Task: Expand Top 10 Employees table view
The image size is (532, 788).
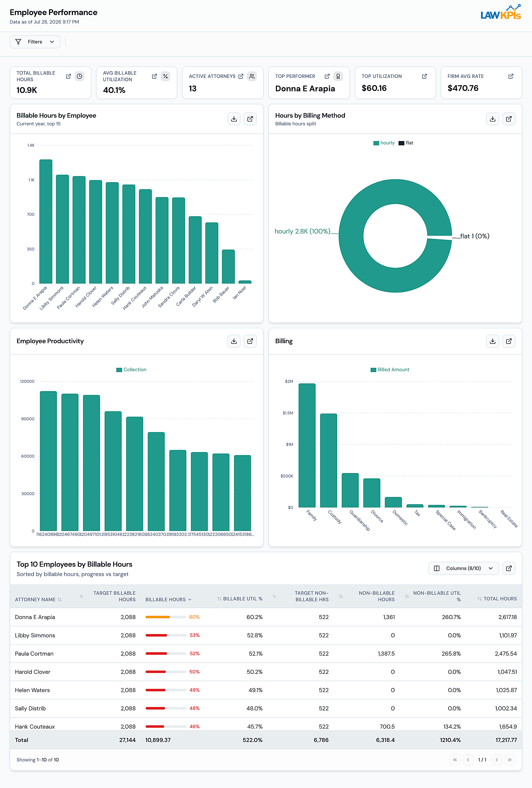Action: [x=509, y=568]
